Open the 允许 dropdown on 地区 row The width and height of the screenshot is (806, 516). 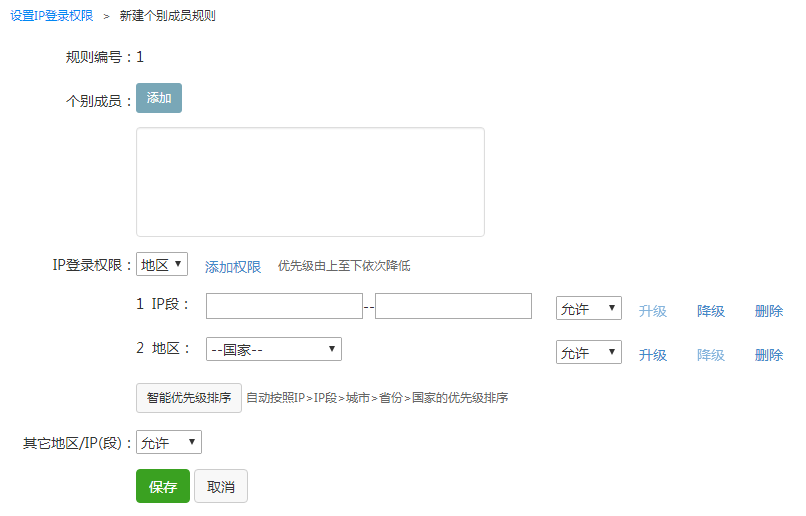tap(589, 353)
